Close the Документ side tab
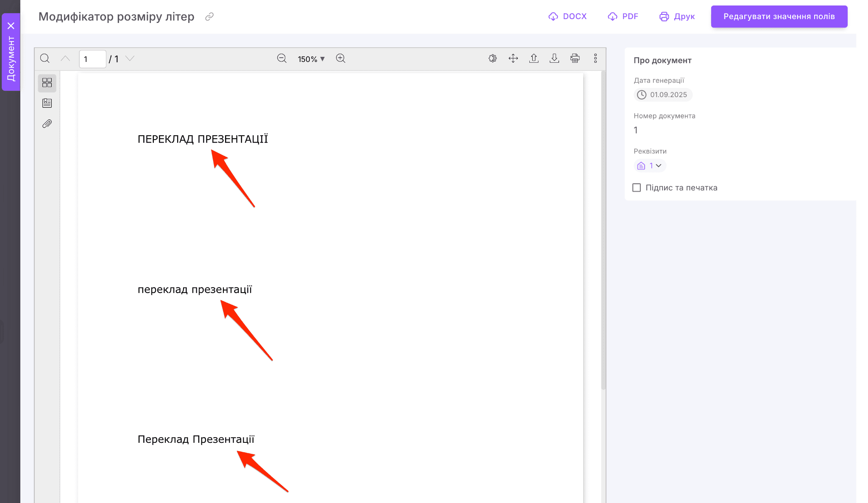 (x=11, y=26)
